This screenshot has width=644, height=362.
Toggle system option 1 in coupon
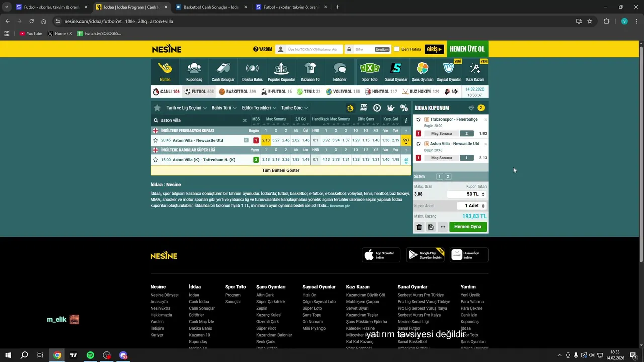[x=439, y=176]
